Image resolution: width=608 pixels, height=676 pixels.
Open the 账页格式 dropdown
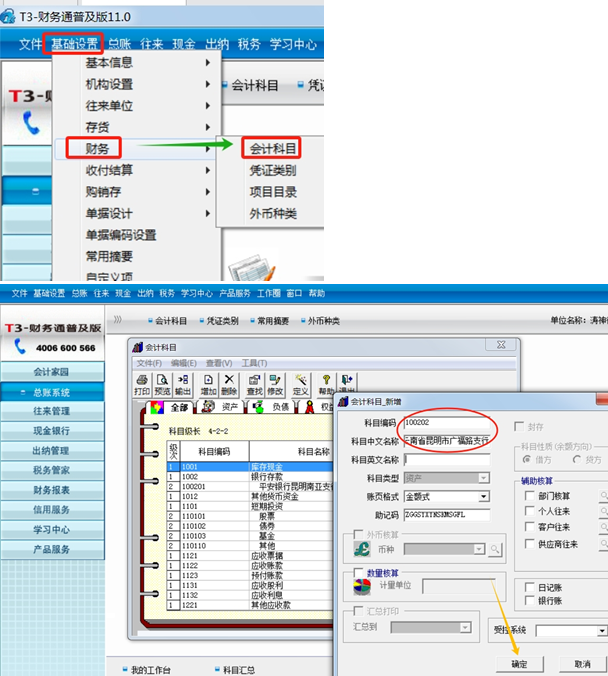coord(484,497)
